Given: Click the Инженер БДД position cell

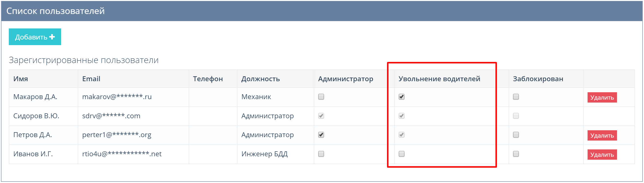Looking at the screenshot, I should coord(264,154).
